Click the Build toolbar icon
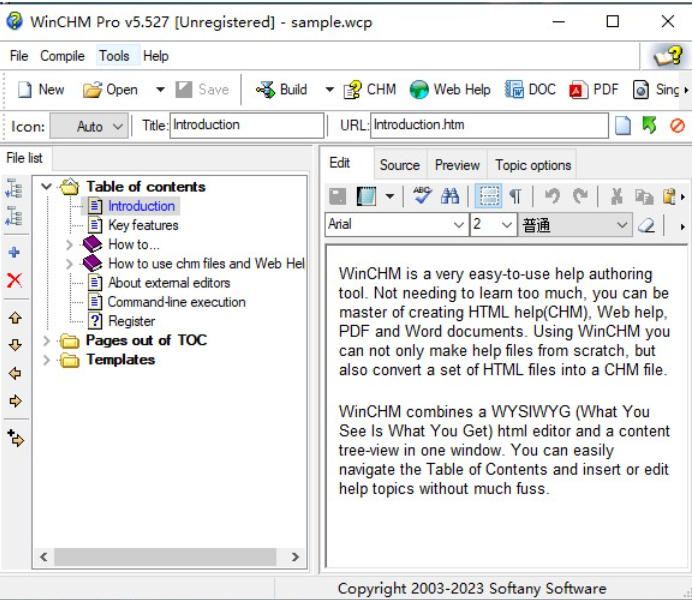Screen dimensions: 693x600 pyautogui.click(x=266, y=90)
